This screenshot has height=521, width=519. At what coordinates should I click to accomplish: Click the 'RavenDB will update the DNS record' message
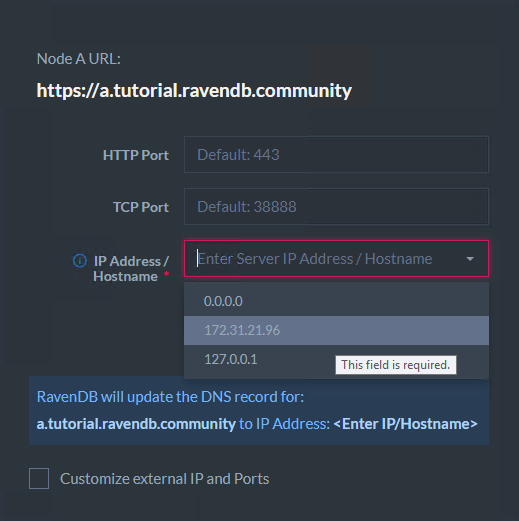pos(170,397)
